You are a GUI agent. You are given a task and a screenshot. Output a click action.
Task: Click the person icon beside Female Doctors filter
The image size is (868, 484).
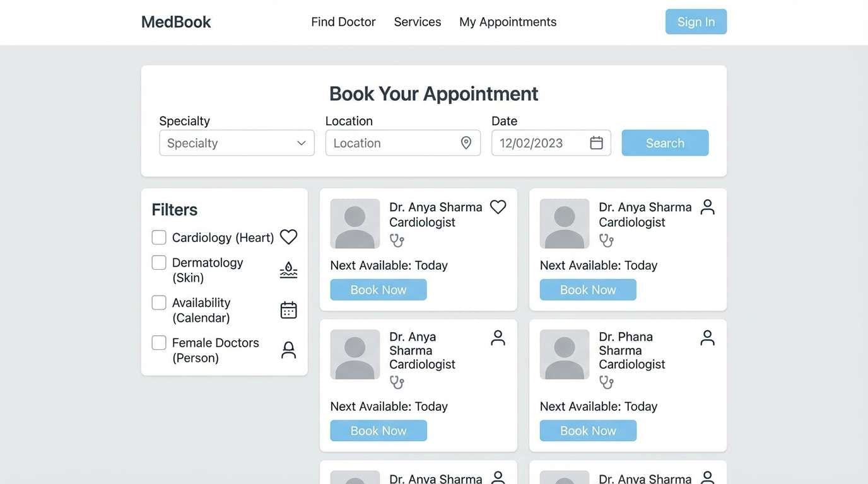(288, 349)
